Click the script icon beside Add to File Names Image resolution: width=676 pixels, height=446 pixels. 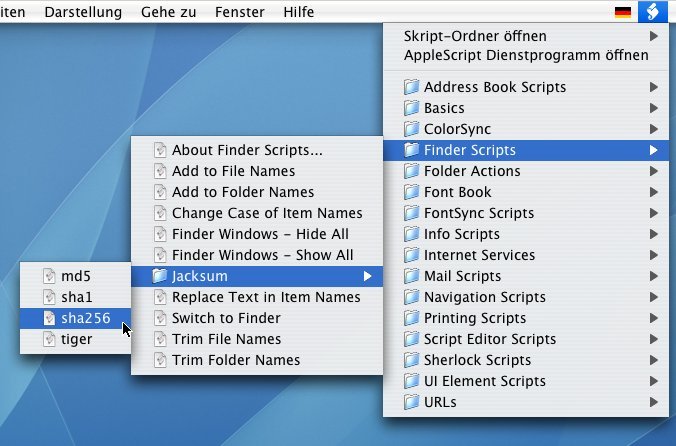[x=160, y=171]
